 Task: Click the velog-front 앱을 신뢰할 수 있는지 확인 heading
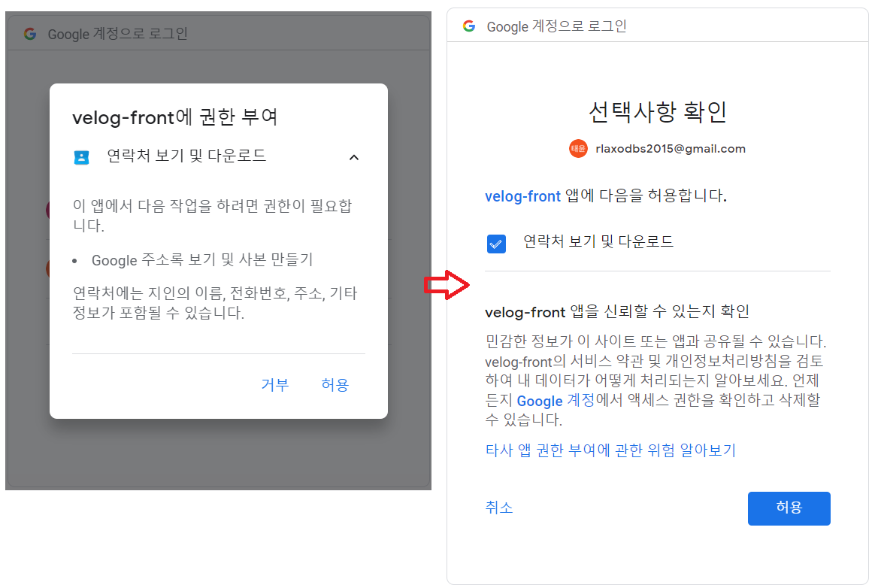pos(617,311)
